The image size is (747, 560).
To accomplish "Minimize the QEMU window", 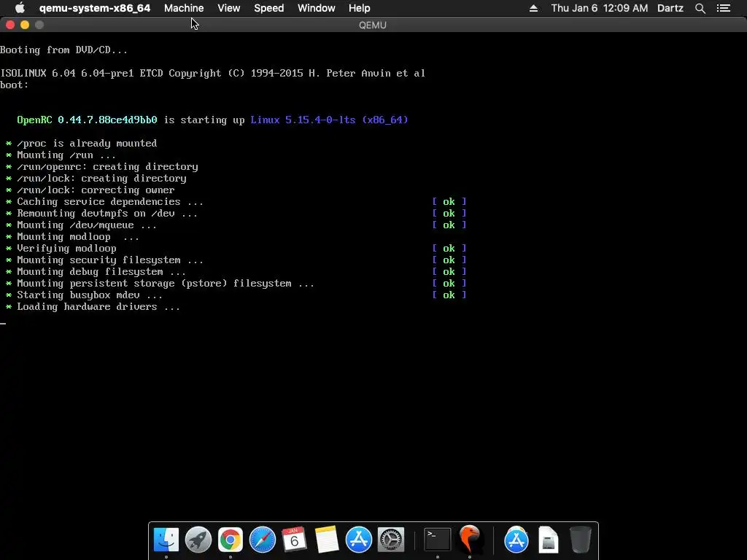I will (25, 25).
